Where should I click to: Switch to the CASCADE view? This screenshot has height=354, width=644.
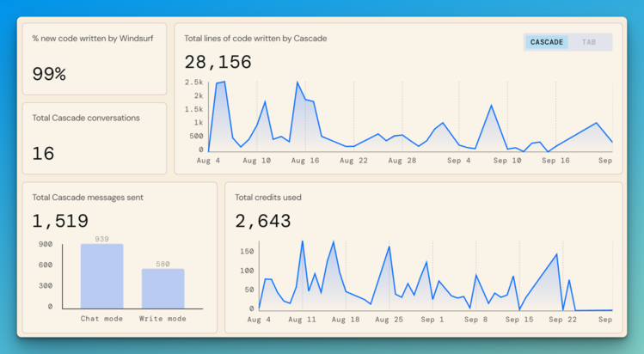(x=547, y=42)
